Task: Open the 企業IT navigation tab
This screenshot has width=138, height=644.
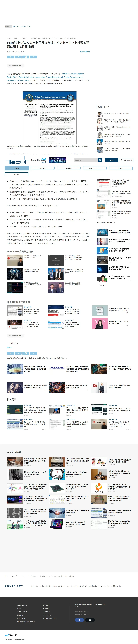Action: pyautogui.click(x=17, y=168)
